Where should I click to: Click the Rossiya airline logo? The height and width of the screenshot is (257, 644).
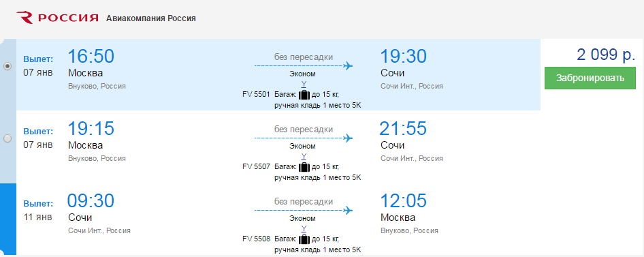click(57, 18)
